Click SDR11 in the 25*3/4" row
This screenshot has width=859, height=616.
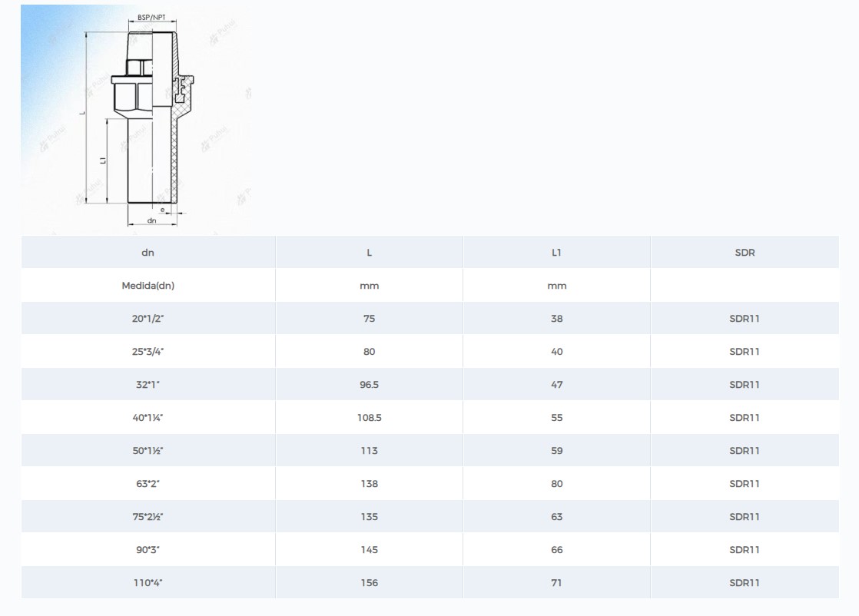tap(745, 352)
